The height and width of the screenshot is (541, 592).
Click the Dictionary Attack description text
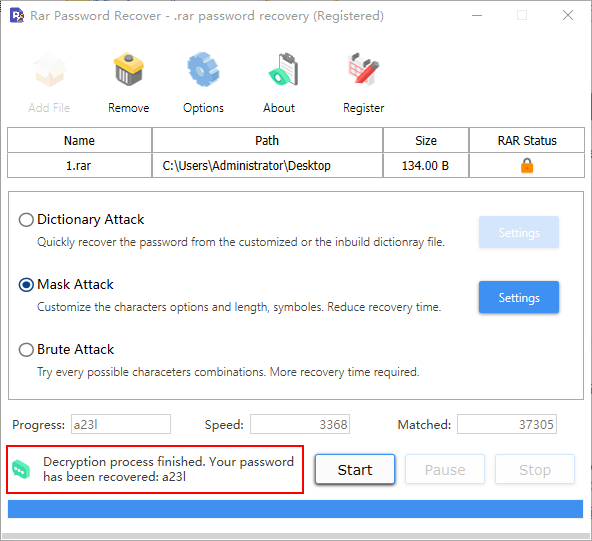(x=241, y=242)
